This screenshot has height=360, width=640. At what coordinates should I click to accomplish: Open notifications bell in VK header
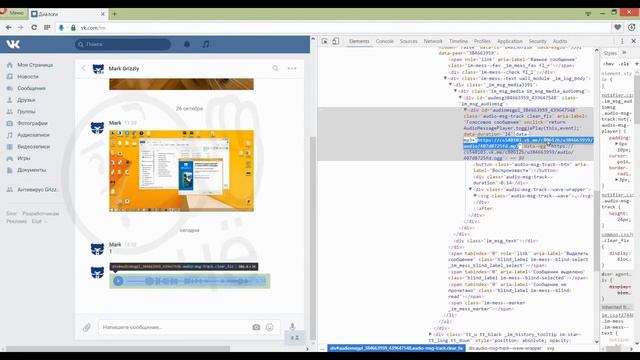click(x=187, y=44)
